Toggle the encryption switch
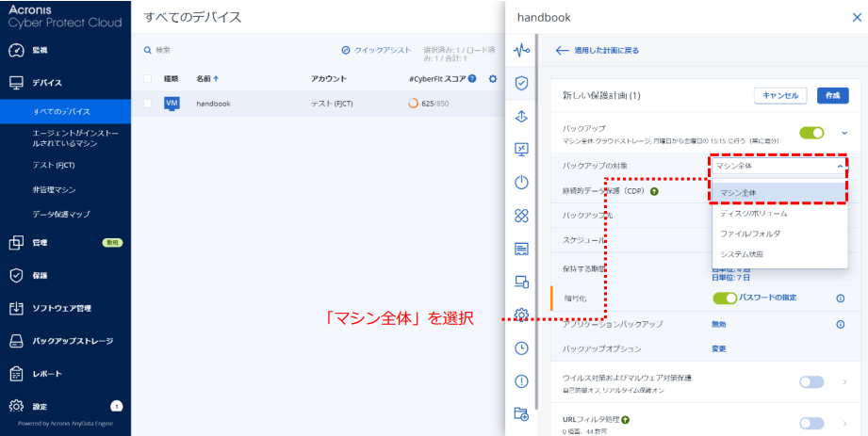Image resolution: width=868 pixels, height=436 pixels. pyautogui.click(x=725, y=298)
